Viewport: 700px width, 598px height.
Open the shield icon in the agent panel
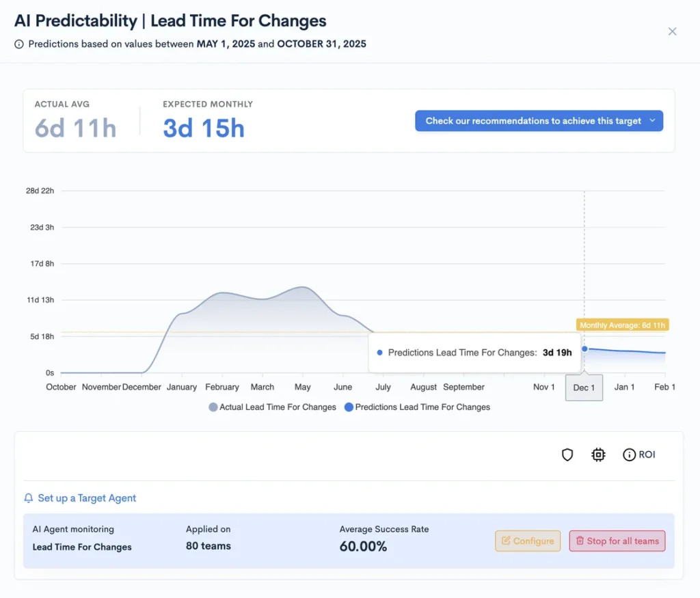coord(567,454)
